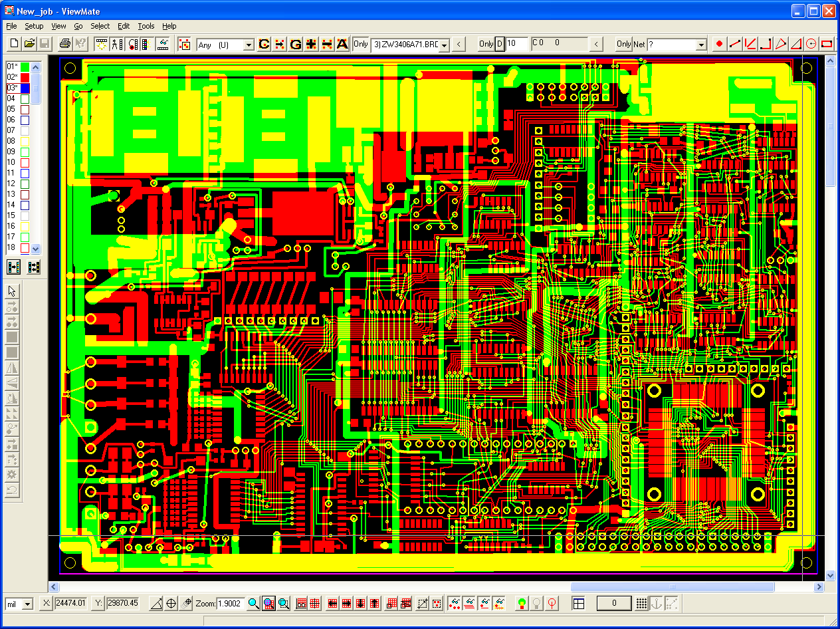This screenshot has width=840, height=629.
Task: Click the Open file folder icon
Action: coord(29,44)
